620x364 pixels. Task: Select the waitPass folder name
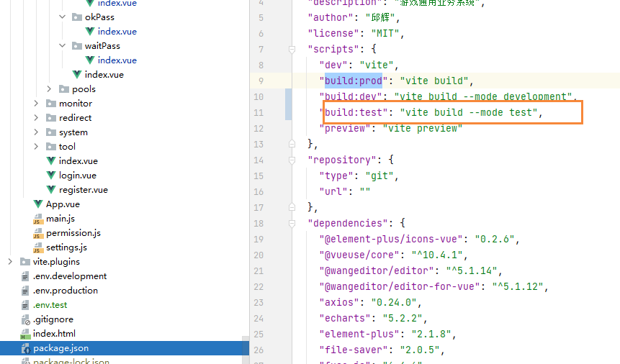[102, 46]
